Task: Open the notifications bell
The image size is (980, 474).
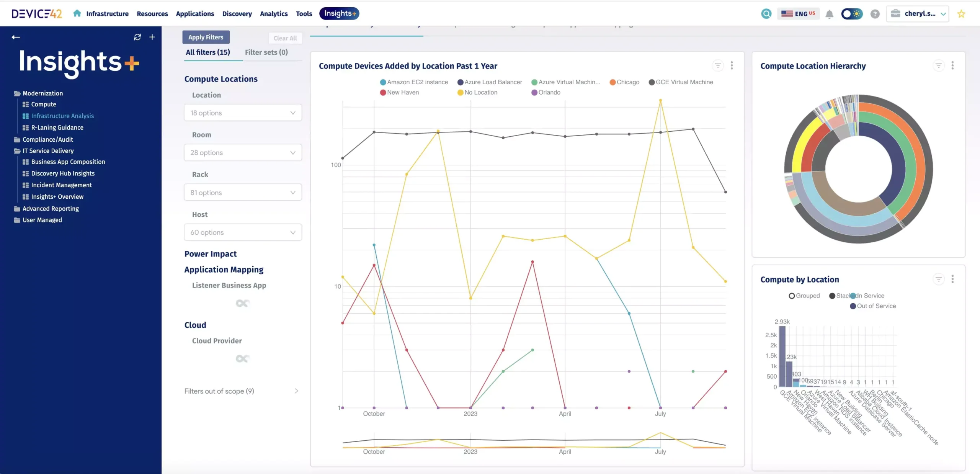Action: coord(829,14)
